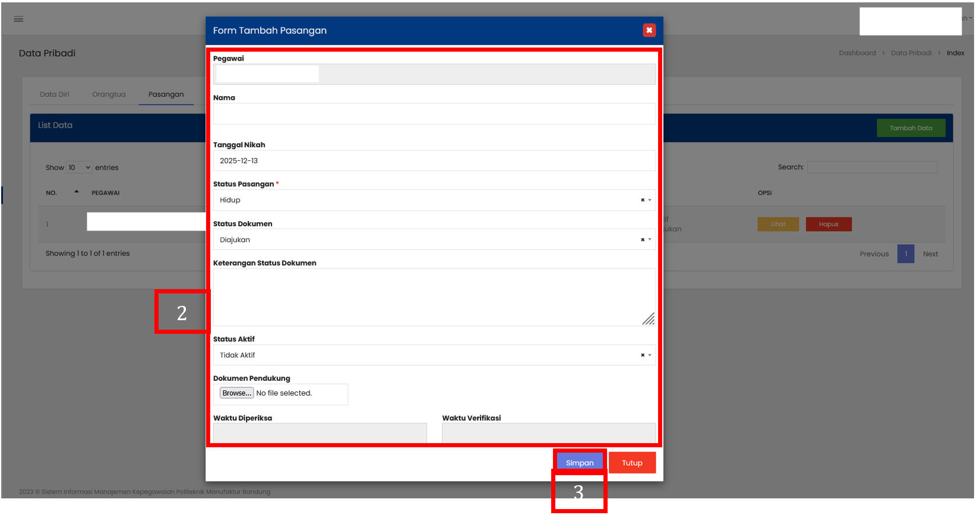Select the Pasangan tab
Image resolution: width=980 pixels, height=515 pixels.
click(x=166, y=94)
